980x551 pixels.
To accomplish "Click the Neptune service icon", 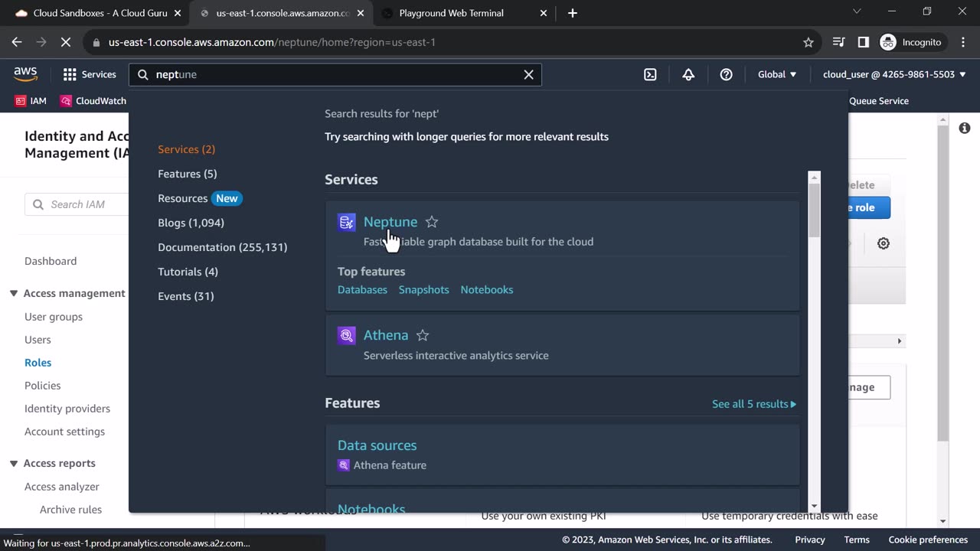I will [346, 222].
